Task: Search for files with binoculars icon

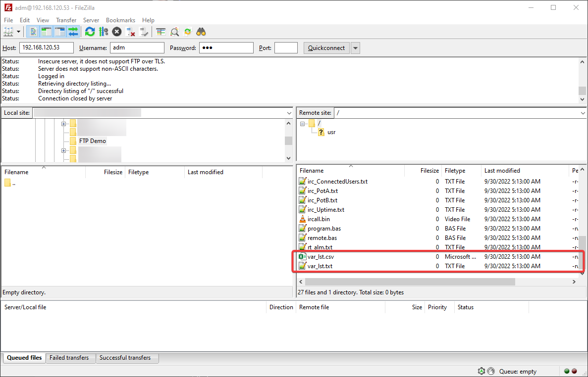Action: click(201, 32)
